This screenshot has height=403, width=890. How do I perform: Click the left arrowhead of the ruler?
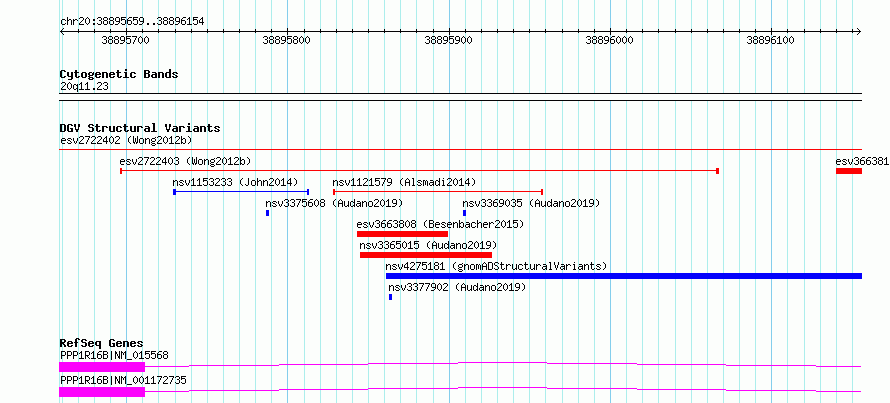pos(62,31)
